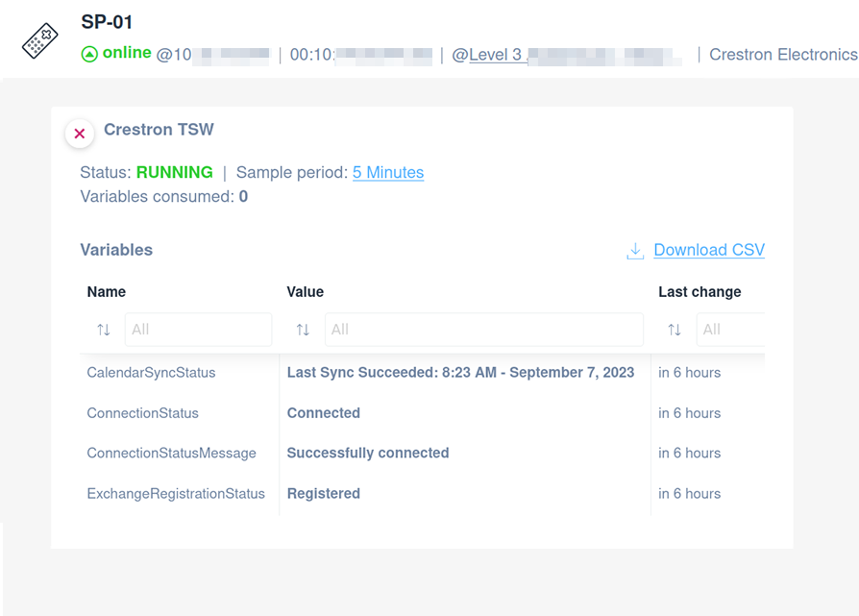This screenshot has width=859, height=616.
Task: Sort variables by Value column
Action: pyautogui.click(x=303, y=330)
